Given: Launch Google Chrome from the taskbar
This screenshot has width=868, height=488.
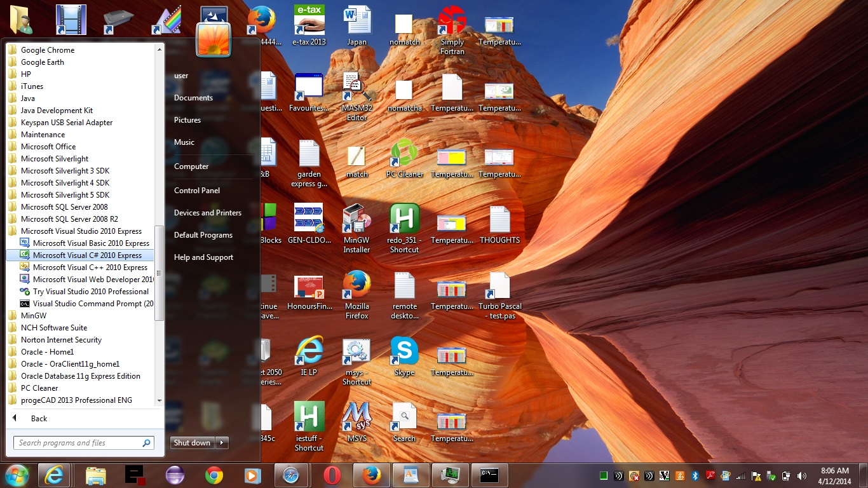Looking at the screenshot, I should [214, 475].
